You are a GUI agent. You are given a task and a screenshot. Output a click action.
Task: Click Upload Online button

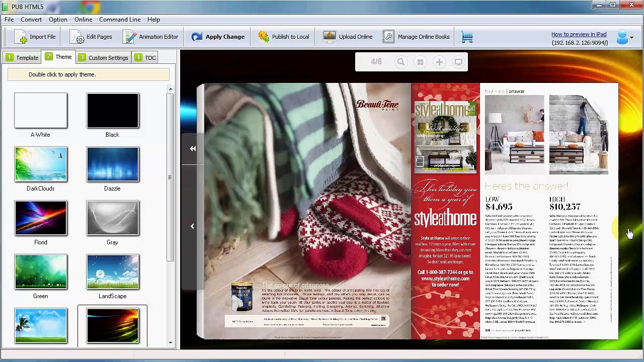[x=348, y=37]
